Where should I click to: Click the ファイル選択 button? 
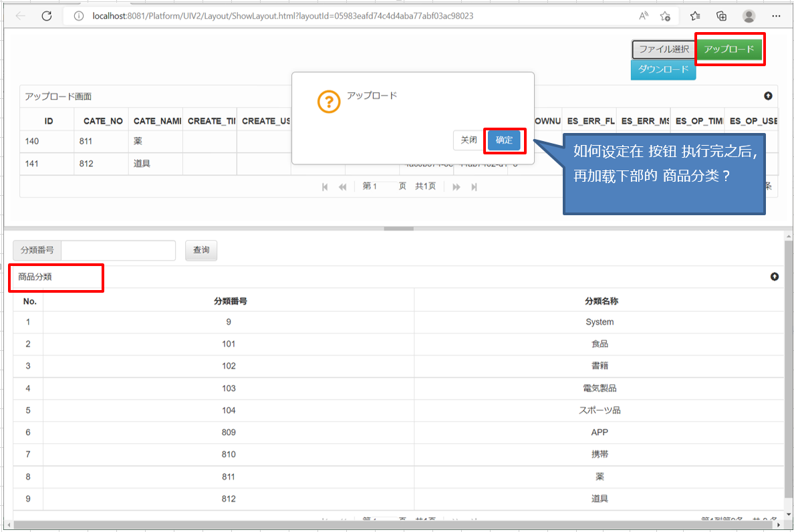[x=664, y=49]
